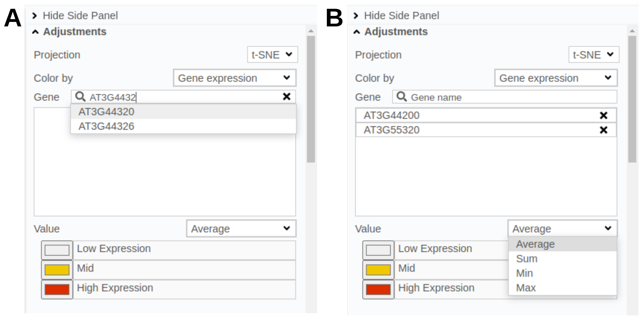
Task: Pick Max in the Value dropdown list
Action: [526, 288]
